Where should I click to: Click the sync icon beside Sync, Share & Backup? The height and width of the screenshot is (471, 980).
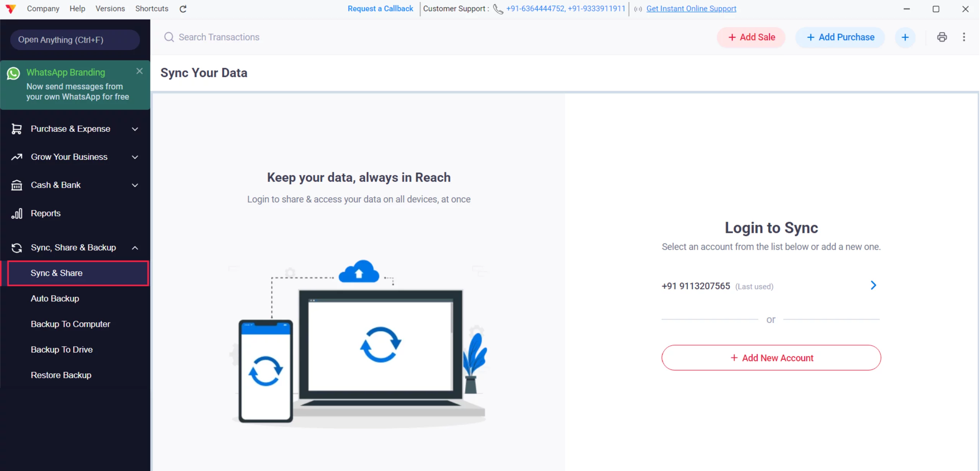coord(16,248)
